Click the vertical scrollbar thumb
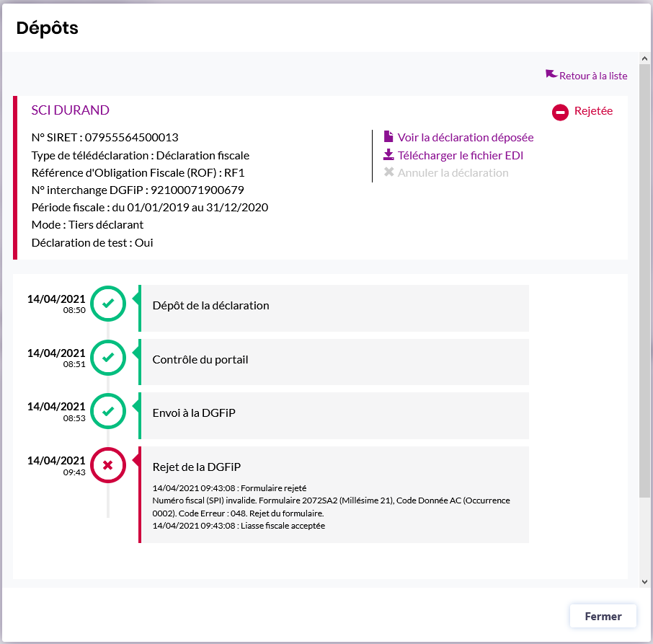 pyautogui.click(x=644, y=281)
